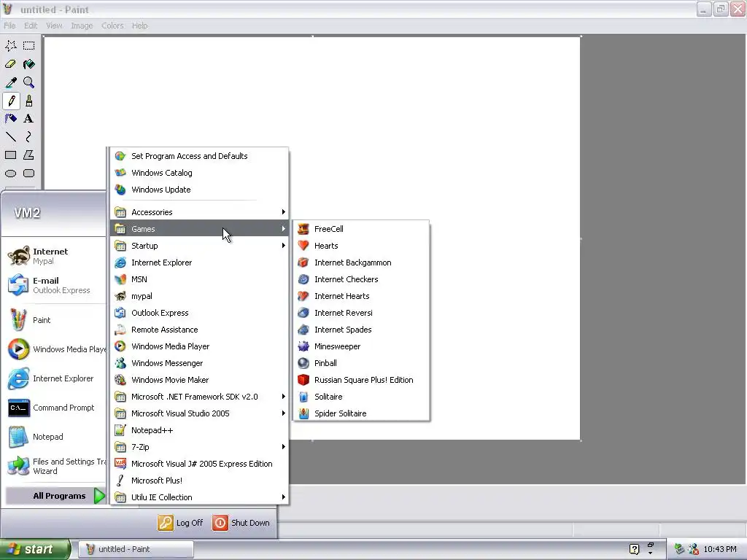The width and height of the screenshot is (747, 560).
Task: Launch Windows Update
Action: [x=199, y=190]
